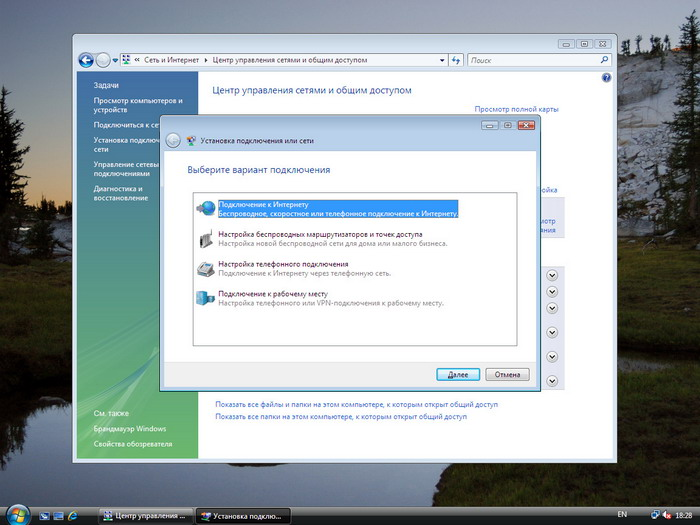Open the Просмотр полной карты link
The width and height of the screenshot is (700, 525).
coord(517,109)
